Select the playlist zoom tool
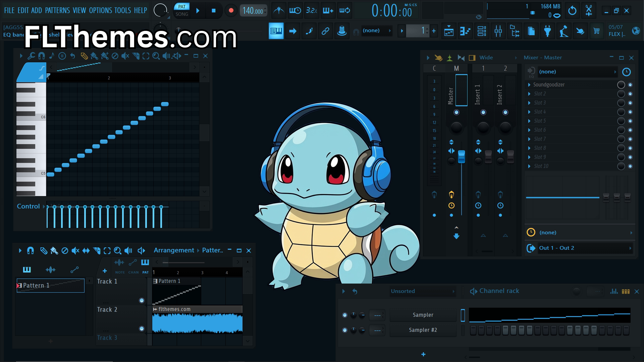Viewport: 644px width, 362px height. click(117, 250)
